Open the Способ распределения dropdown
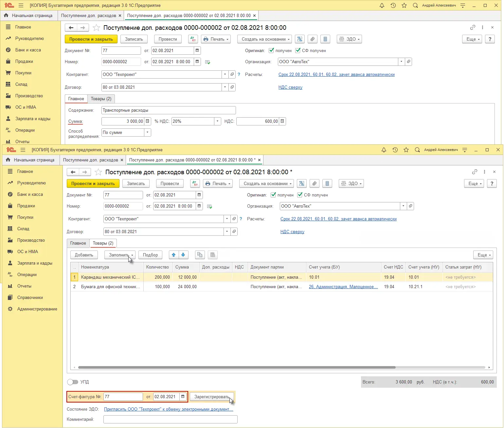Screen dimensions: 504x428 (x=147, y=132)
